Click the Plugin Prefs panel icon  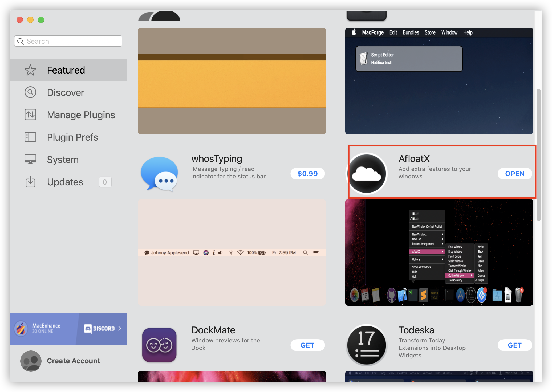(x=30, y=137)
